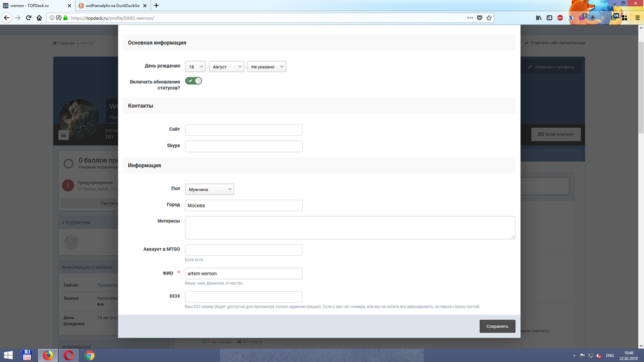This screenshot has height=362, width=644.
Task: Open the Firefox hamburger menu
Action: pos(637,18)
